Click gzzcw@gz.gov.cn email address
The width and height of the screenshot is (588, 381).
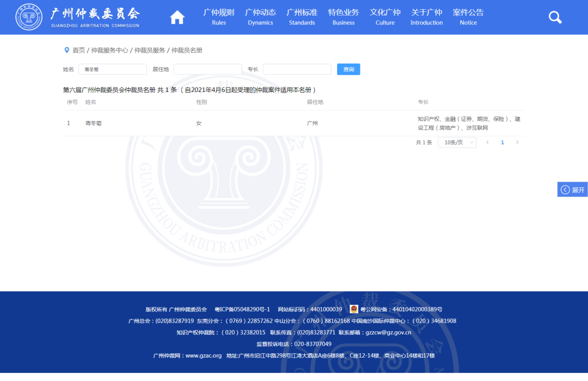click(388, 332)
